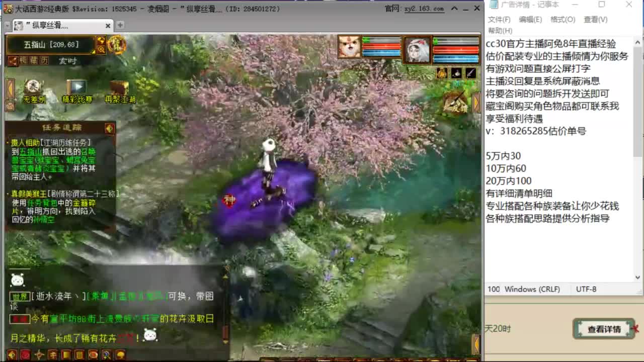
Task: Collapse the 任务追踪 panel arrow
Action: pos(109,128)
